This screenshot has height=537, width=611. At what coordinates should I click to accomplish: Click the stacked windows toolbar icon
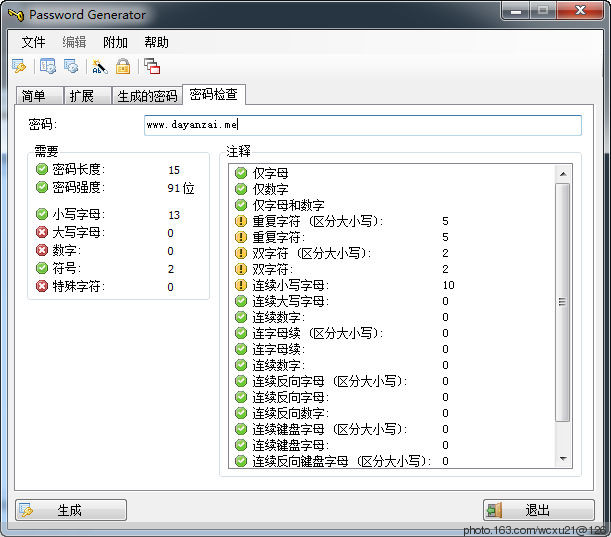coord(152,67)
